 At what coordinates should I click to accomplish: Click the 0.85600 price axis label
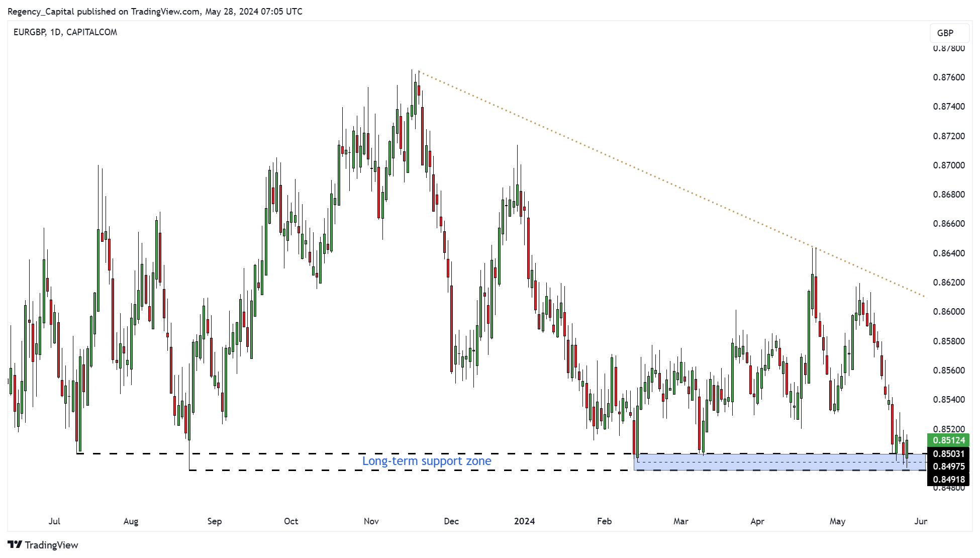pos(949,370)
